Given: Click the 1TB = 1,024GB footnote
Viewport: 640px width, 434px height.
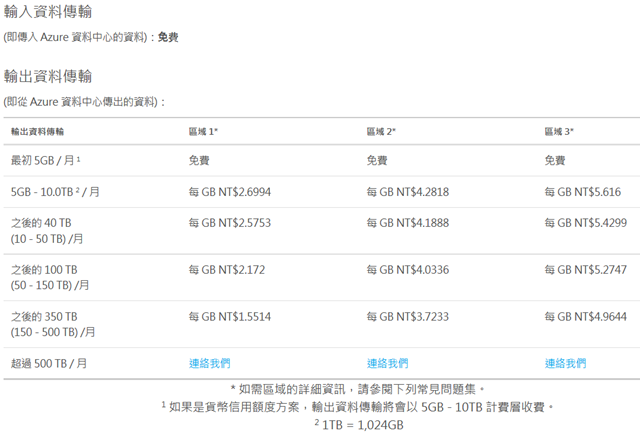Looking at the screenshot, I should click(359, 424).
